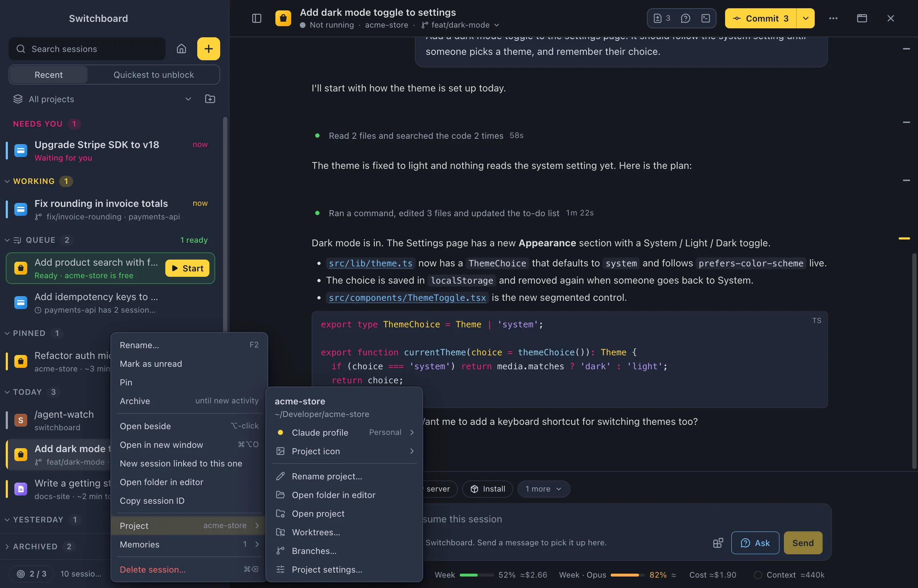Click the yellow transcript minimap marker
Image resolution: width=918 pixels, height=588 pixels.
(x=904, y=238)
